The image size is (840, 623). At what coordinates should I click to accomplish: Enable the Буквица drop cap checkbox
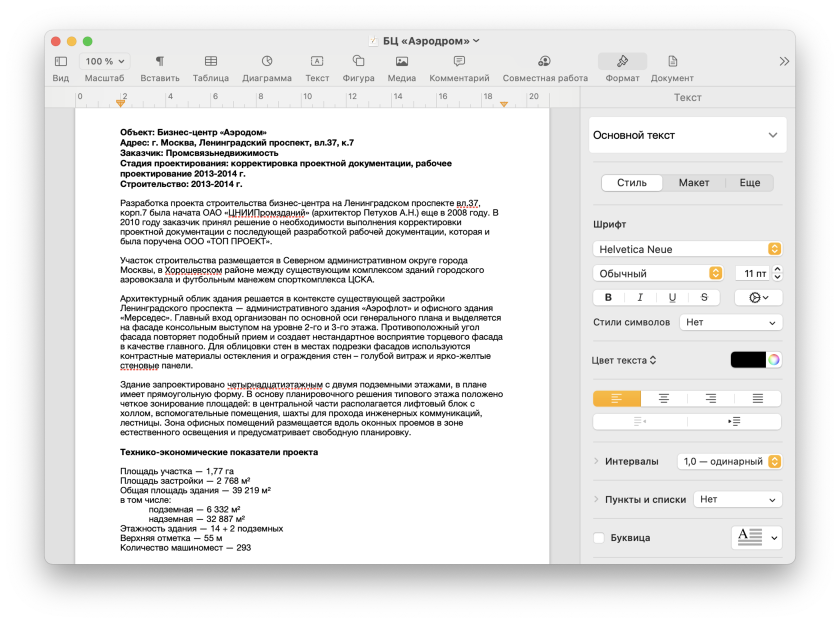click(x=598, y=538)
